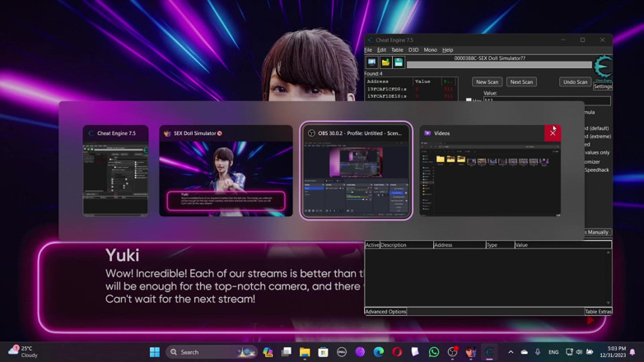644x362 pixels.
Task: Click the battery tray icon
Action: click(x=590, y=352)
